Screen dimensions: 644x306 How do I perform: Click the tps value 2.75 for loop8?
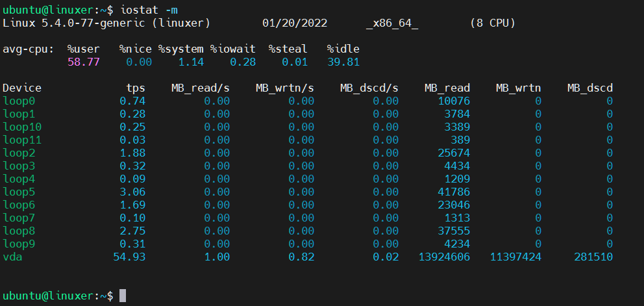click(x=132, y=231)
